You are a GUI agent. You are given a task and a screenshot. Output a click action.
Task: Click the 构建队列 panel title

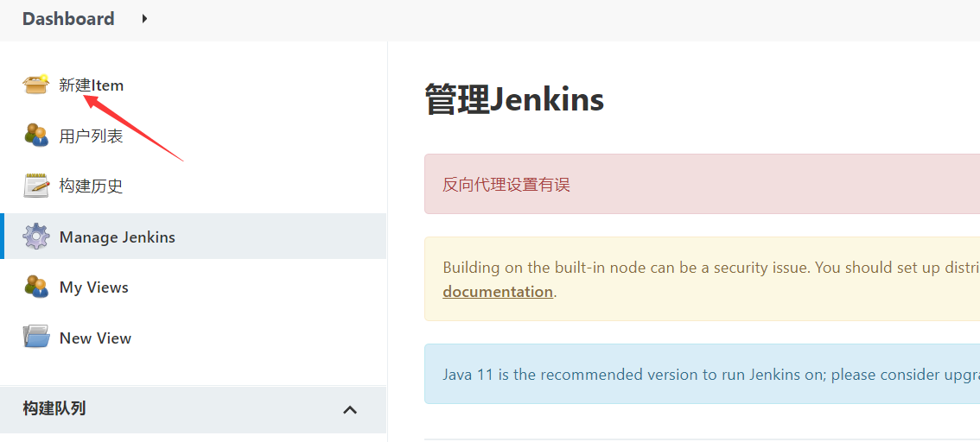click(54, 408)
